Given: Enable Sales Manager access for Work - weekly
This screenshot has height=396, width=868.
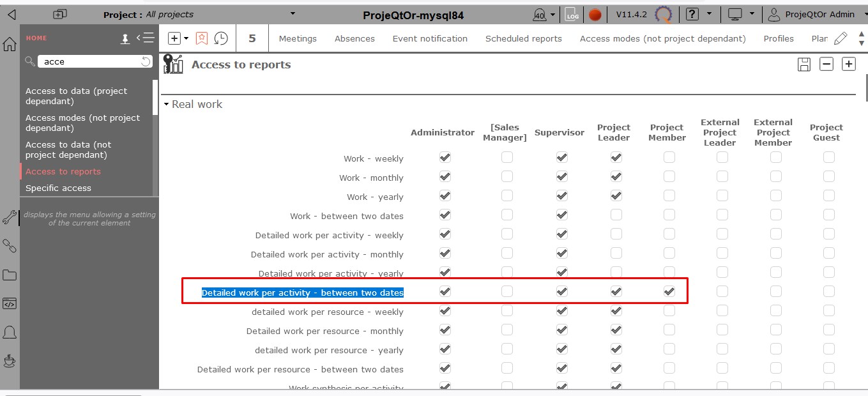Looking at the screenshot, I should [x=506, y=157].
